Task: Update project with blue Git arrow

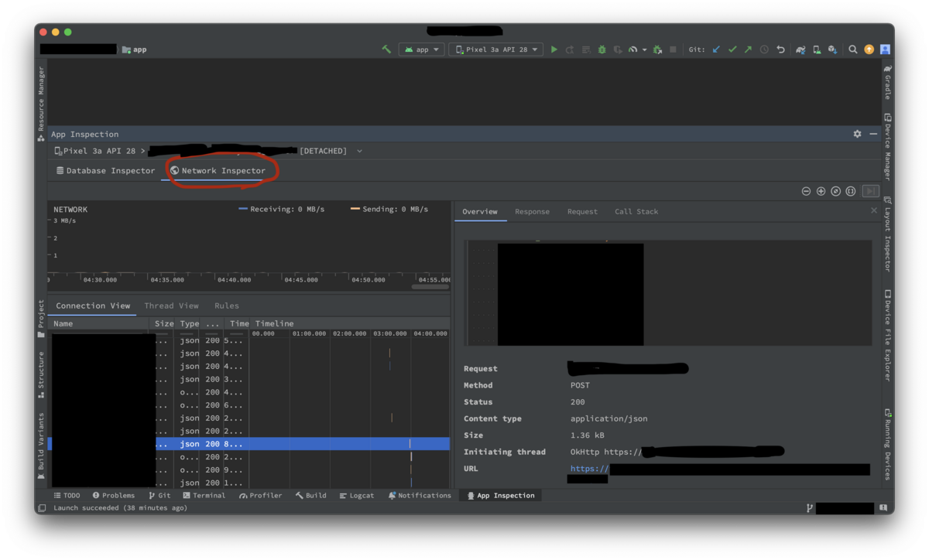Action: point(716,50)
